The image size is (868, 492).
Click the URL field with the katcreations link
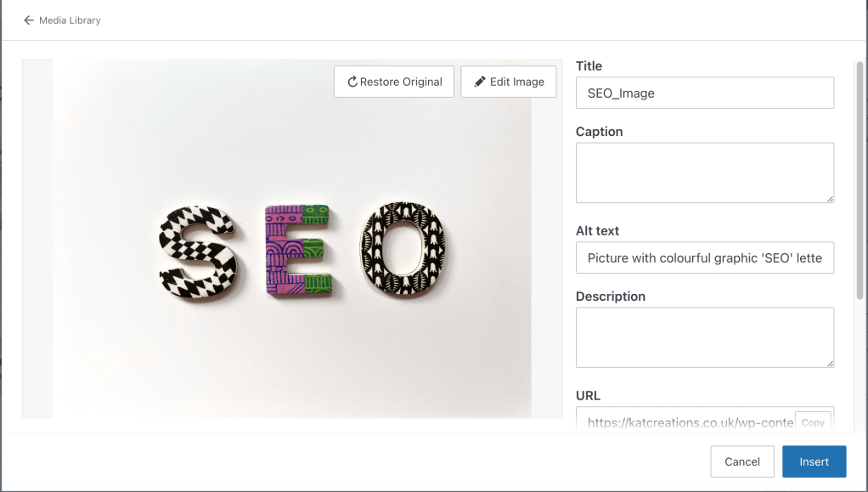click(685, 421)
